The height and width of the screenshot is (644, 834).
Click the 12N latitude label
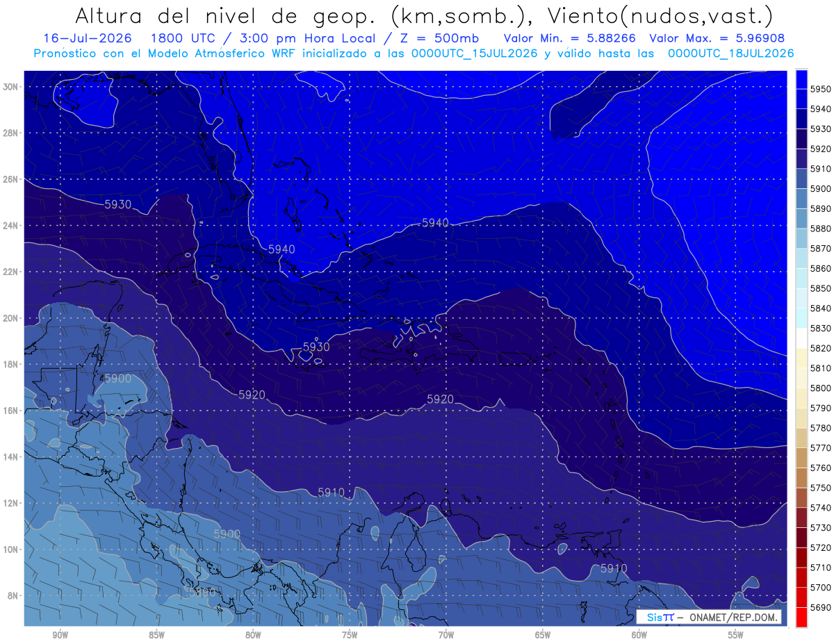(12, 503)
